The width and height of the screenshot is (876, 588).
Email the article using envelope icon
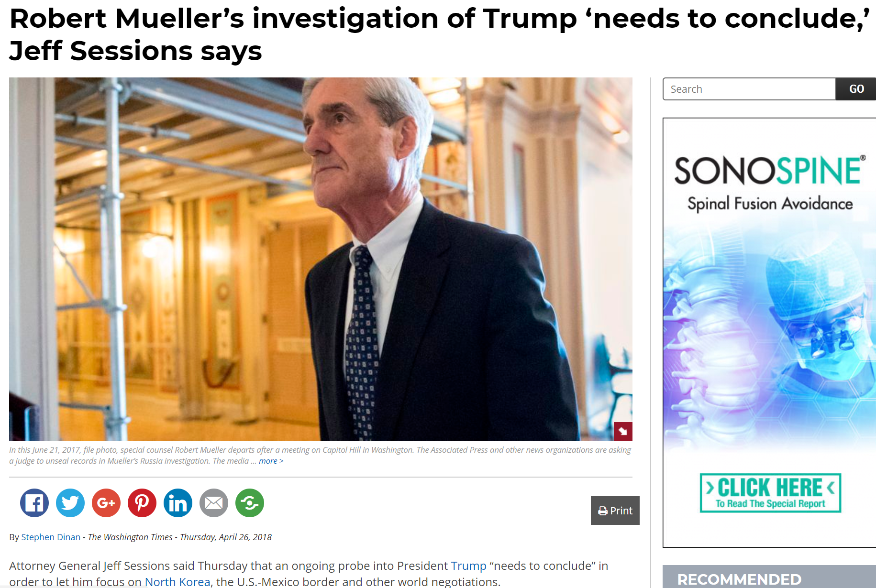pyautogui.click(x=214, y=503)
